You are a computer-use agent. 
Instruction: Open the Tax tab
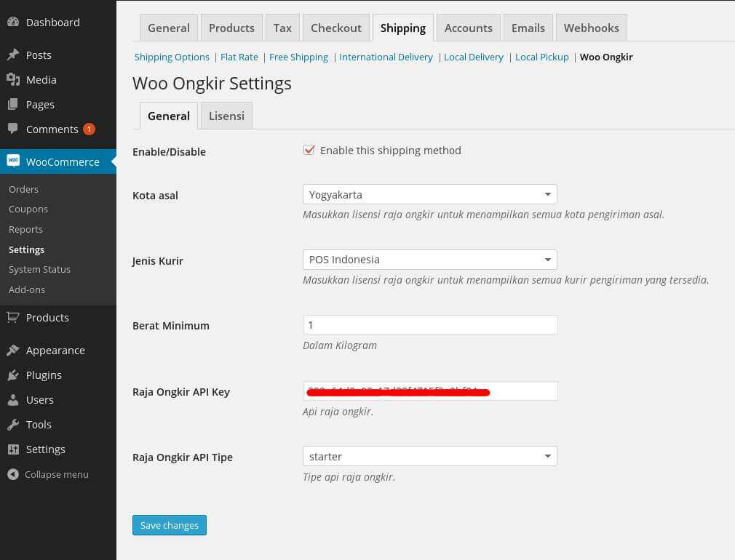click(x=282, y=28)
